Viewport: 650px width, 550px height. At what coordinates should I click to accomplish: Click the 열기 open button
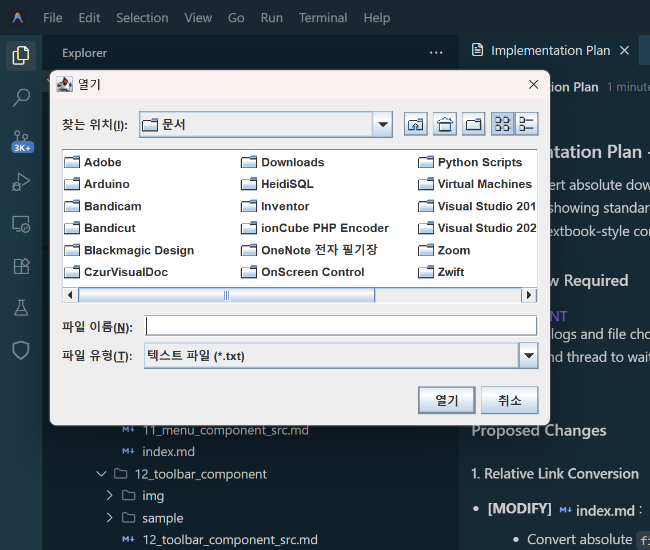click(446, 400)
